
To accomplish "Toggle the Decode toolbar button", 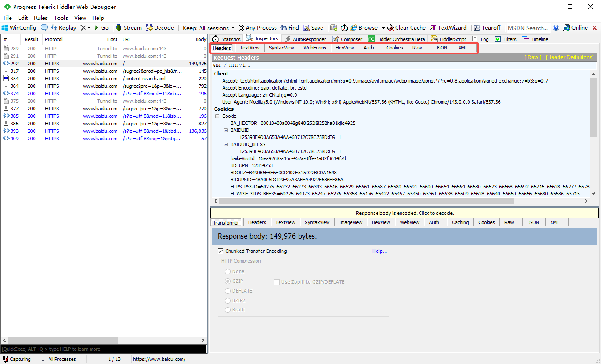I will pos(160,28).
